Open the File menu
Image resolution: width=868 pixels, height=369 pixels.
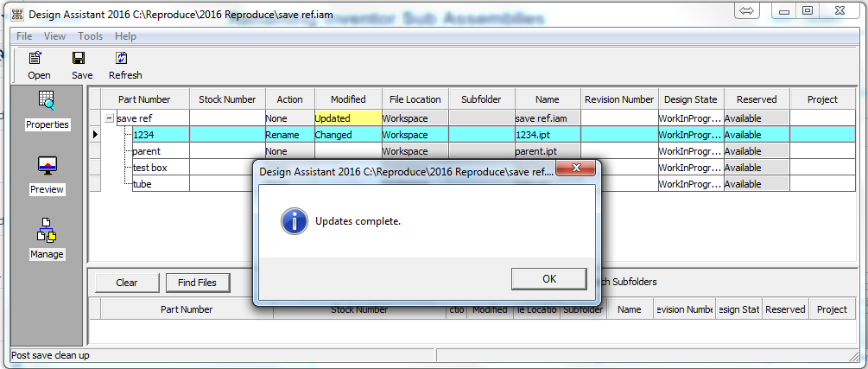24,36
